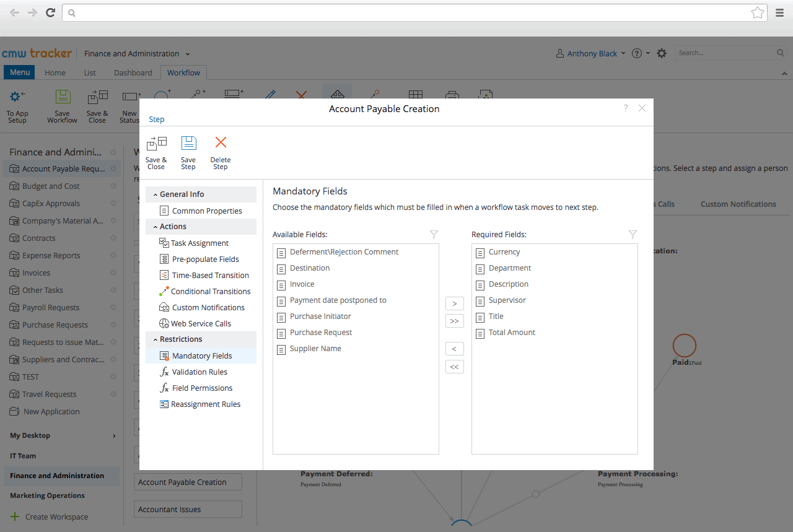Image resolution: width=793 pixels, height=532 pixels.
Task: Move all fields to Required (>>)
Action: pyautogui.click(x=454, y=321)
